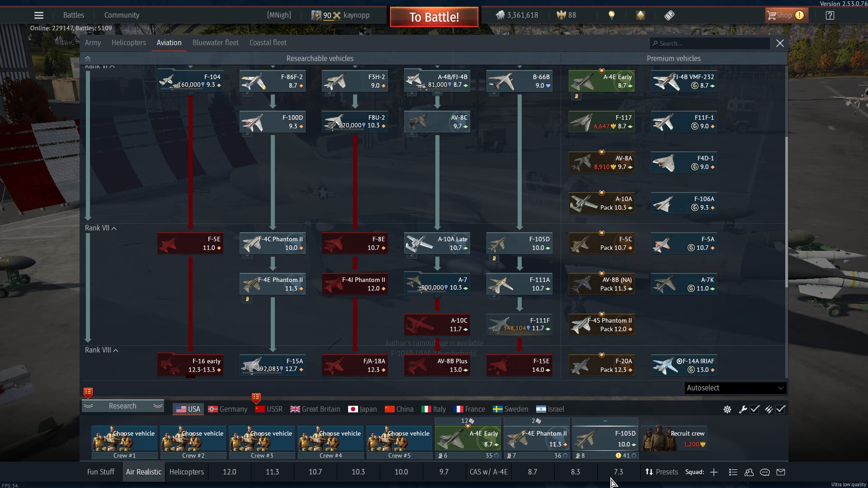Toggle the auto-repair wrench checkbox

click(755, 409)
